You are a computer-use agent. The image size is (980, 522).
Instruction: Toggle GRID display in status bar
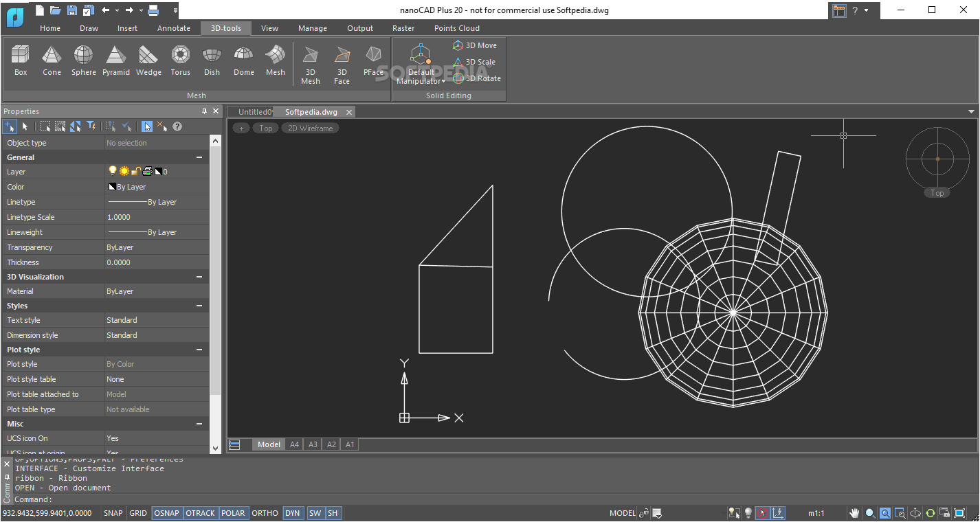pos(138,513)
